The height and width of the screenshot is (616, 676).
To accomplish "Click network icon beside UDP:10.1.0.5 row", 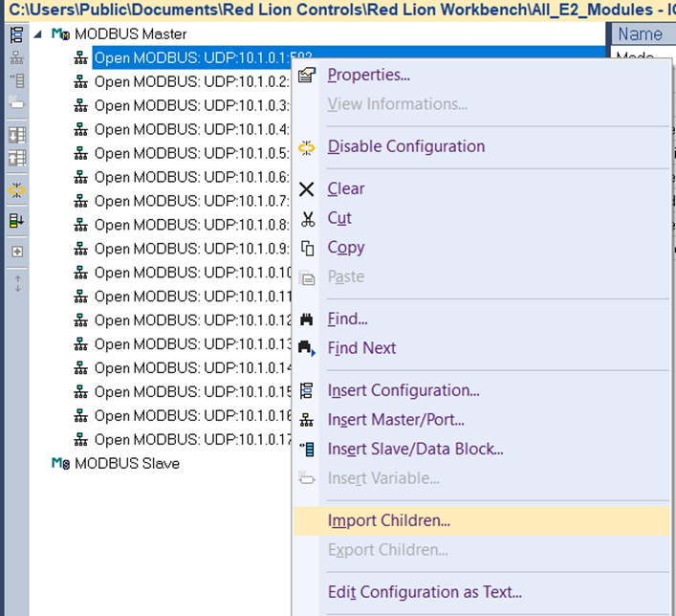I will [x=80, y=153].
